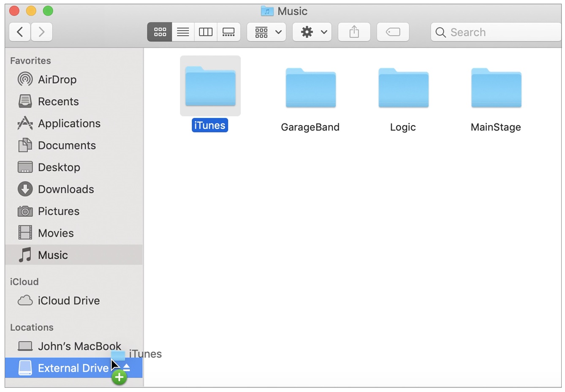Click the Music window title text
Viewport: 565px width, 392px height.
click(x=292, y=11)
